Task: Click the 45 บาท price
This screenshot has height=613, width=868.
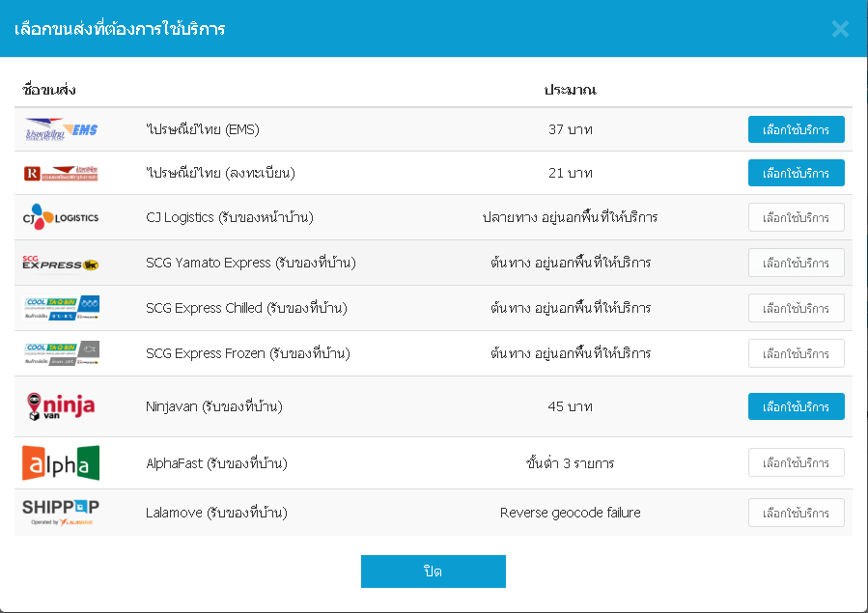Action: 571,406
